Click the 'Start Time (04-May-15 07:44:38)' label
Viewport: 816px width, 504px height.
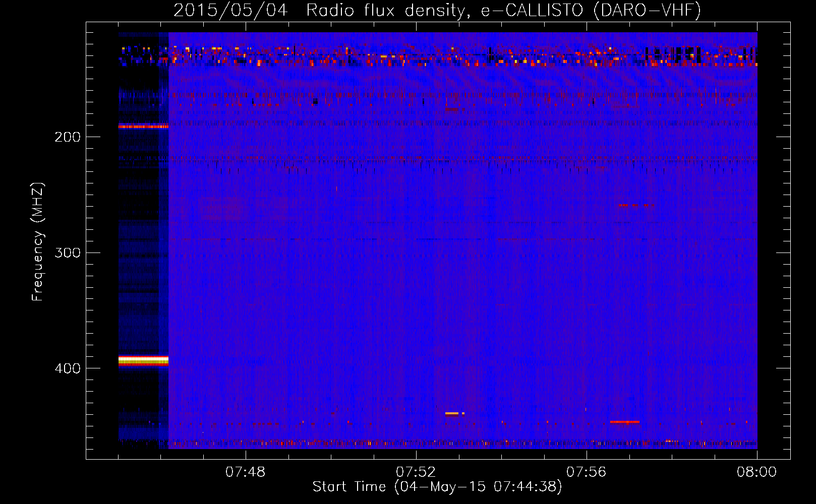[x=437, y=487]
